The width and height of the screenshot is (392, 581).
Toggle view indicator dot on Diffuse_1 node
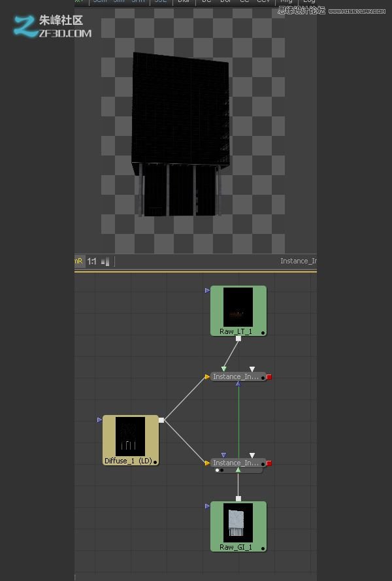(155, 462)
